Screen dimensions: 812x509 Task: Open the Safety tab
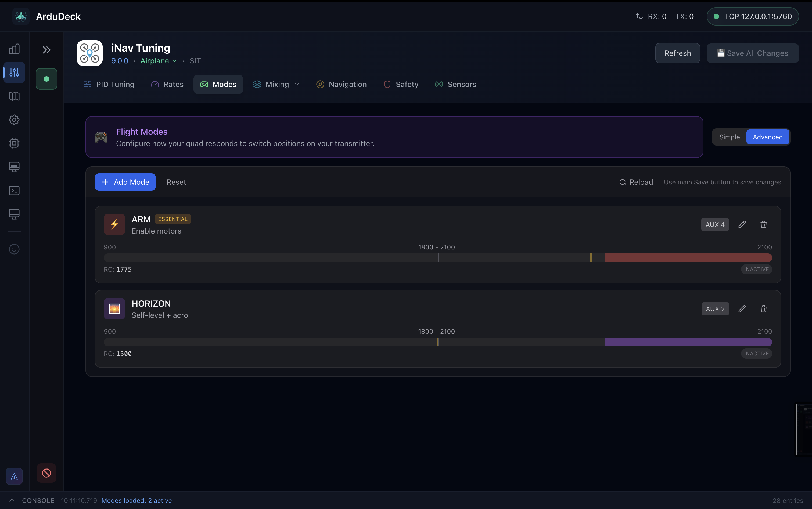click(401, 84)
